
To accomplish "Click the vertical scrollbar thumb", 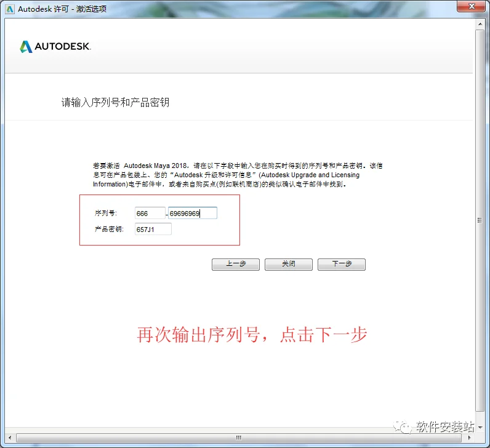I will point(480,220).
